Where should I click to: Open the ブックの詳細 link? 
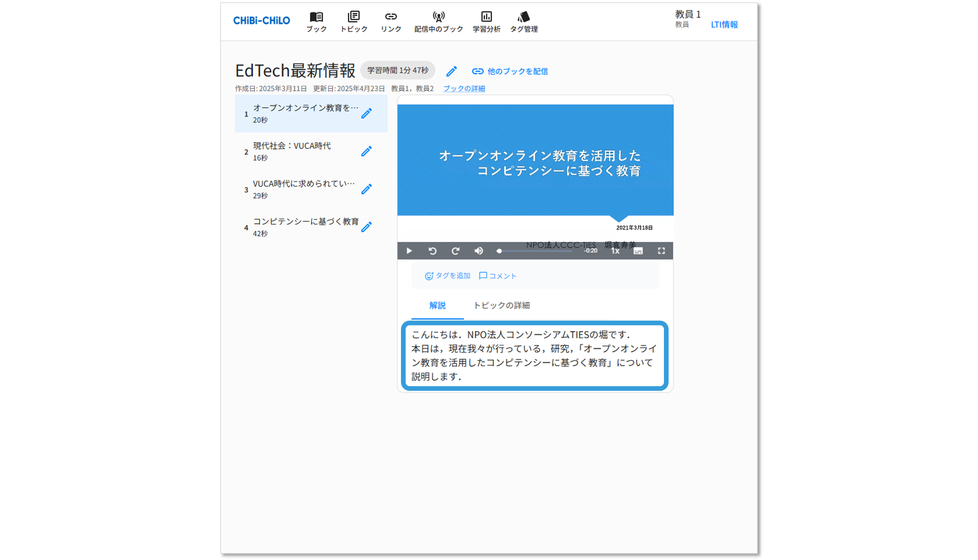click(464, 88)
